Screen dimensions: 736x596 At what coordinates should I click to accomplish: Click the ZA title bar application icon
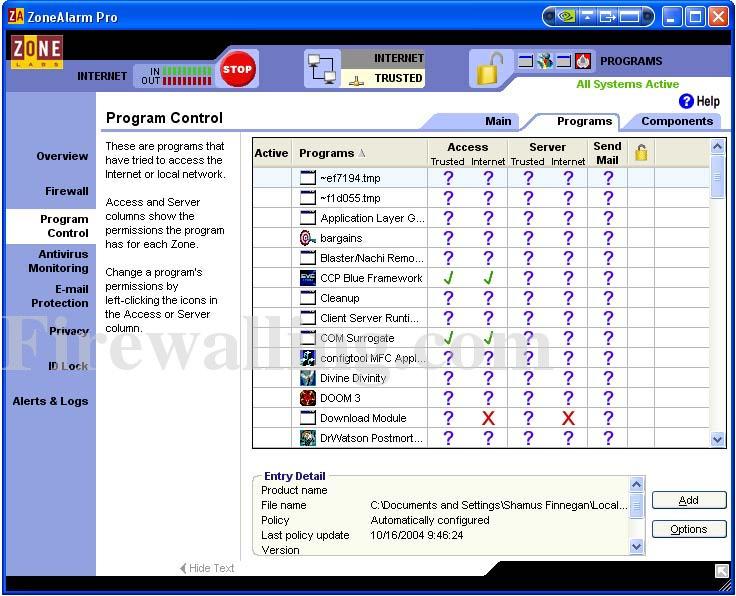click(15, 16)
